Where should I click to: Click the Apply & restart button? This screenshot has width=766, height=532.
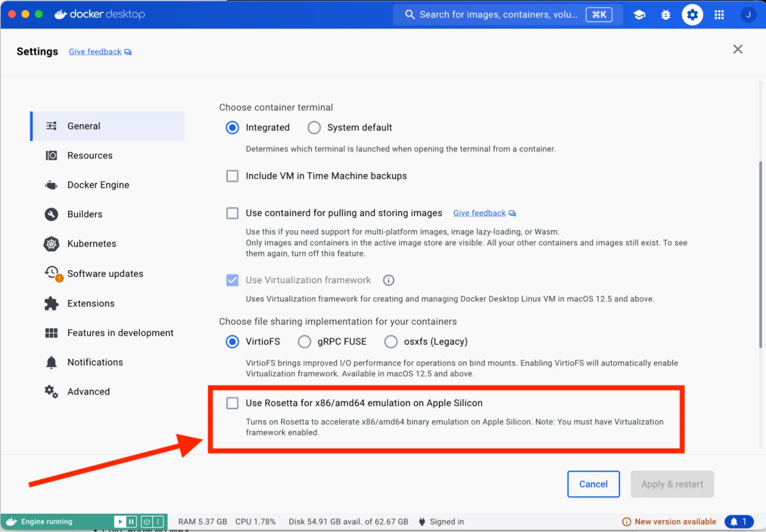point(672,484)
